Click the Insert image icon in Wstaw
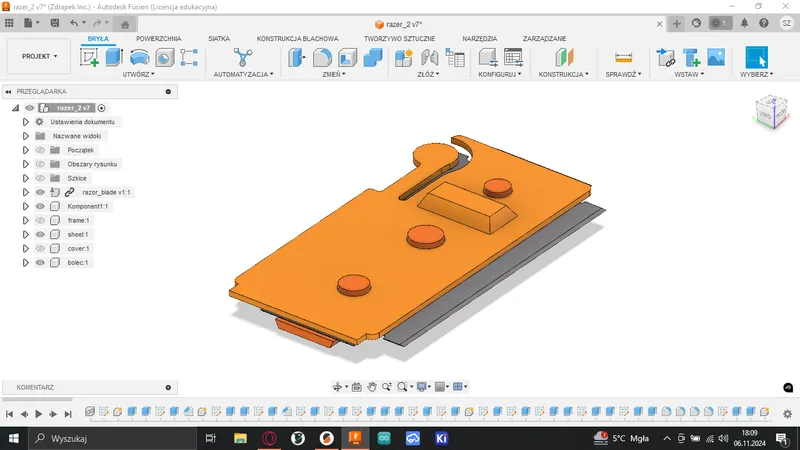800x450 pixels. click(x=715, y=58)
